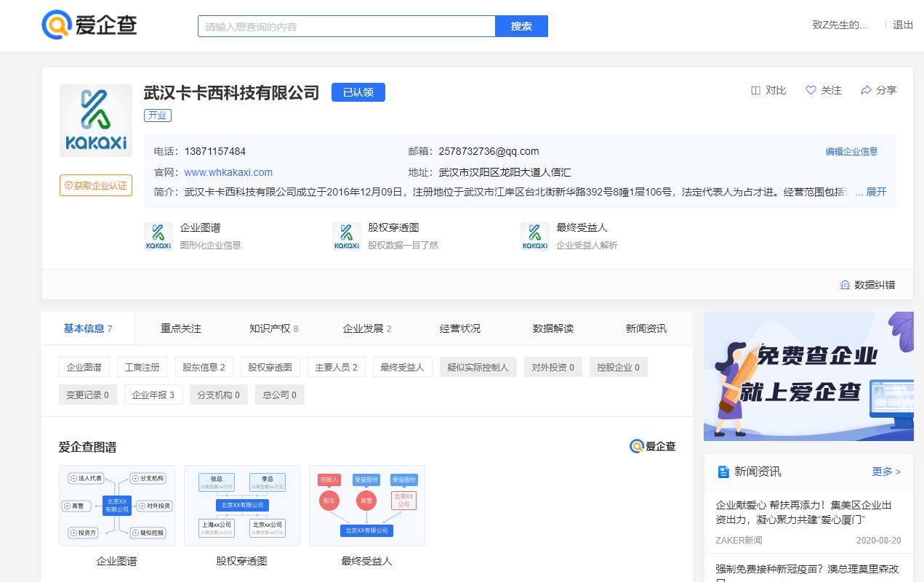Click the large KAKAXI company logo
Screen dimensions: 924x582
point(96,121)
